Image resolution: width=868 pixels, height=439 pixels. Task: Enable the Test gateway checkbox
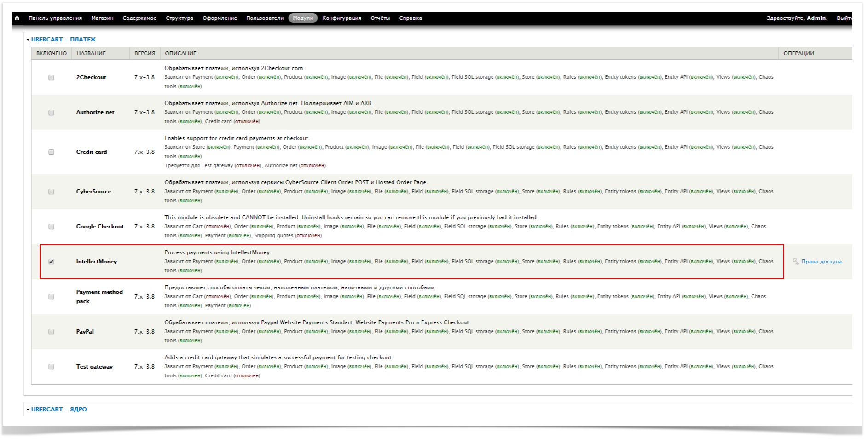tap(51, 367)
